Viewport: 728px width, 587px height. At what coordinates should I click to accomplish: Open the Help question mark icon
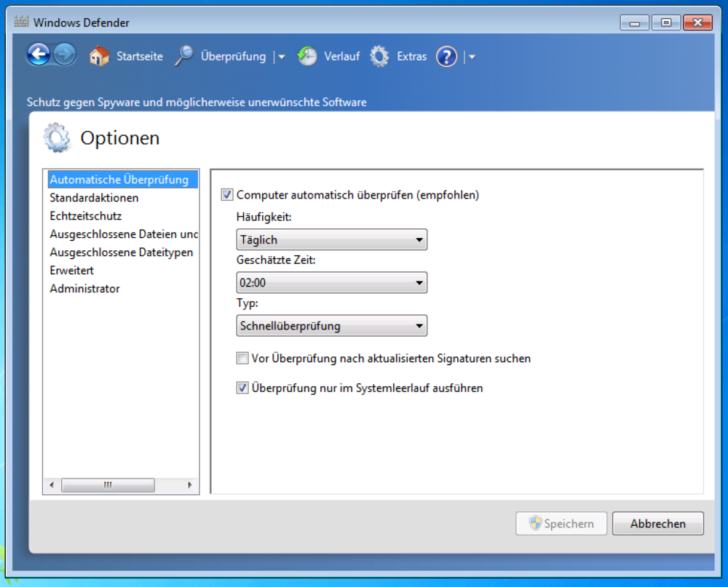(446, 56)
